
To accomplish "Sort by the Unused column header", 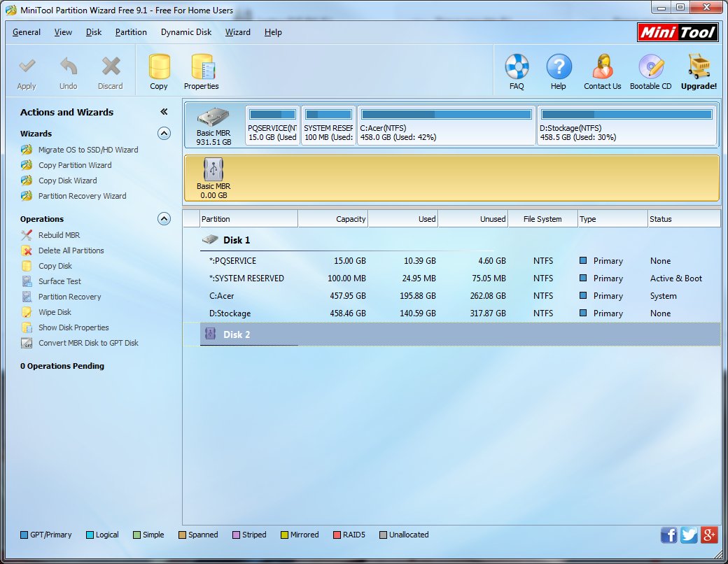I will tap(473, 218).
